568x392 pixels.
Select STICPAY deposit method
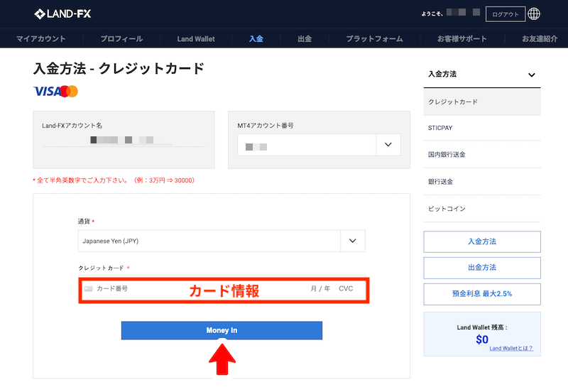(x=482, y=128)
